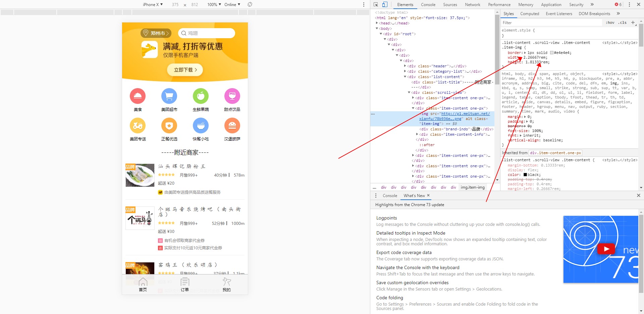The image size is (644, 314).
Task: Expand the margin shorthand property arrow
Action: click(x=525, y=117)
